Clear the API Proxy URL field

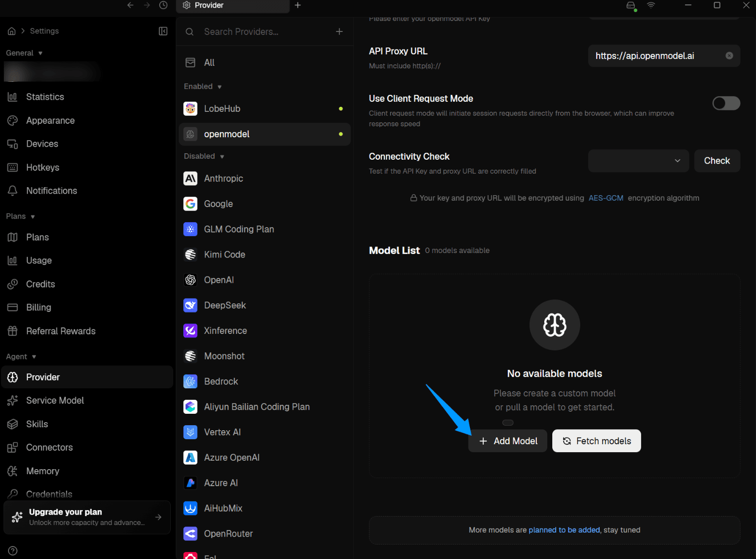tap(729, 55)
